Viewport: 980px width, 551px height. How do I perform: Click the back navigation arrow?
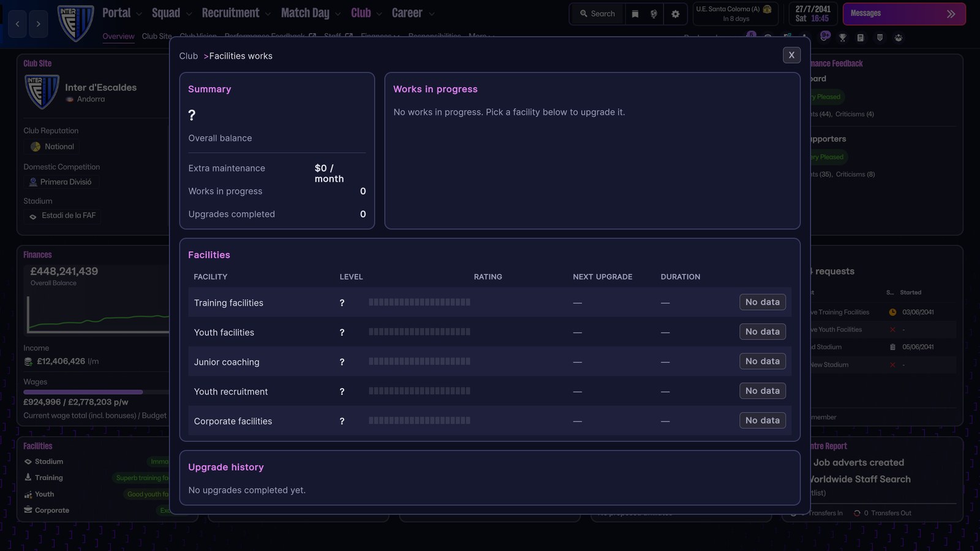pos(17,24)
